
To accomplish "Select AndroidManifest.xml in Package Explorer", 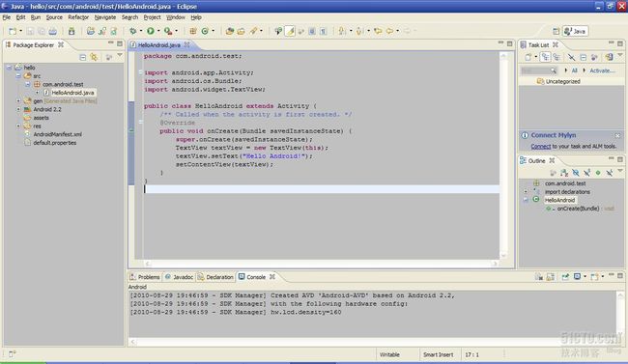I will point(57,134).
